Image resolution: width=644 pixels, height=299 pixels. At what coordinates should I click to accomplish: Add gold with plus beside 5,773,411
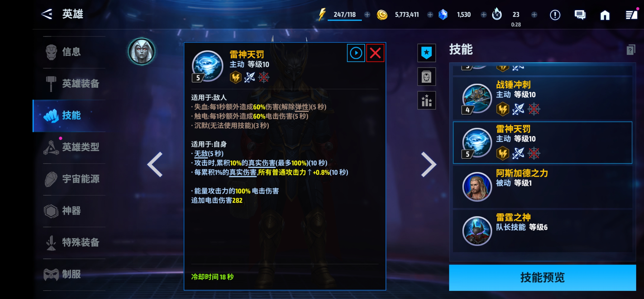[430, 15]
